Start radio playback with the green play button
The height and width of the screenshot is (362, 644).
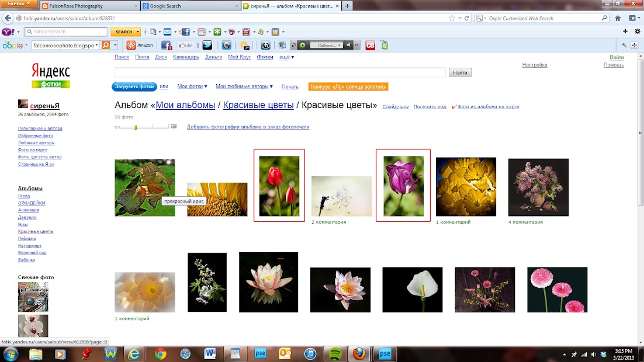(303, 45)
